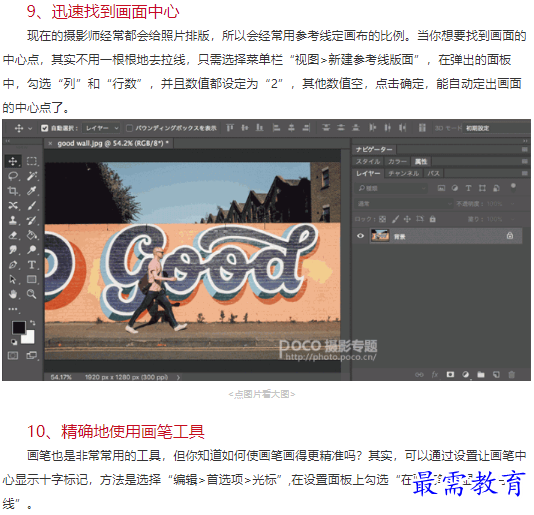Create new group folder icon
The width and height of the screenshot is (534, 515).
[481, 374]
